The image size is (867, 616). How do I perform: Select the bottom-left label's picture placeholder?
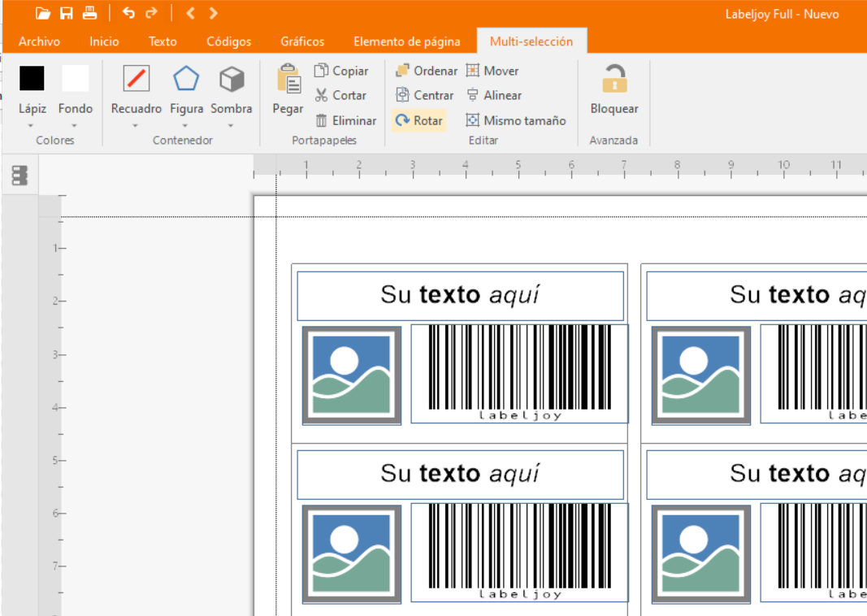click(352, 554)
